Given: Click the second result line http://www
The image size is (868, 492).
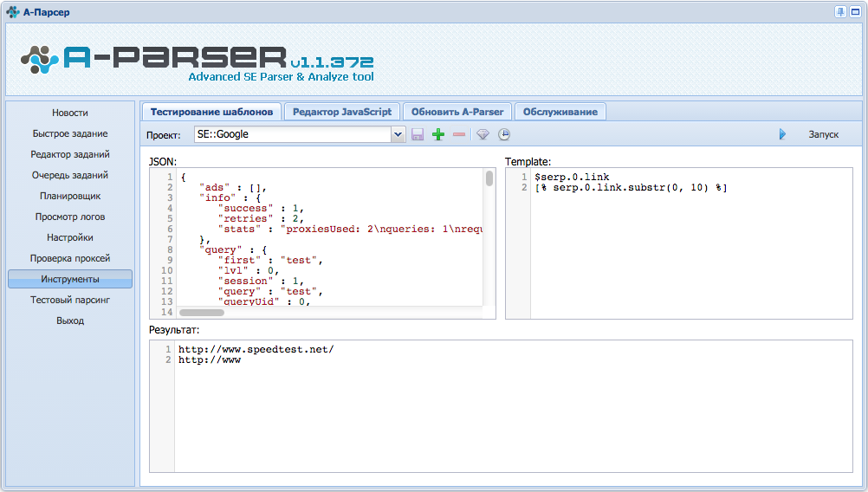Looking at the screenshot, I should point(210,359).
